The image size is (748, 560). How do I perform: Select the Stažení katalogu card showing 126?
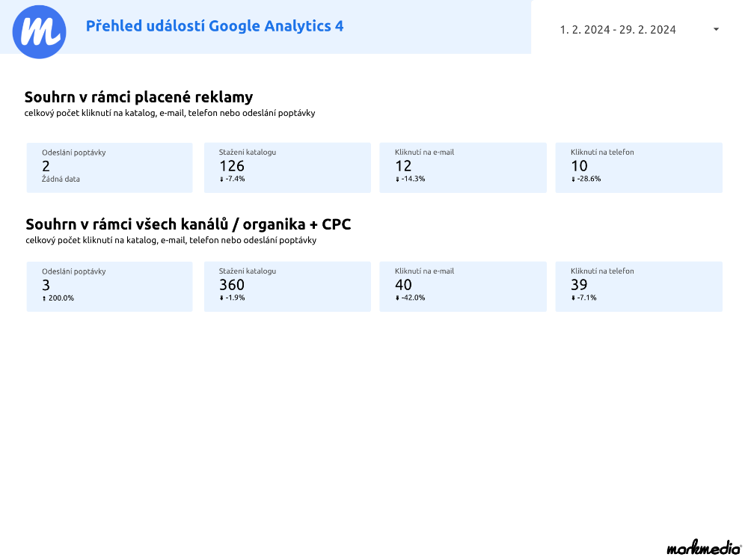coord(287,168)
